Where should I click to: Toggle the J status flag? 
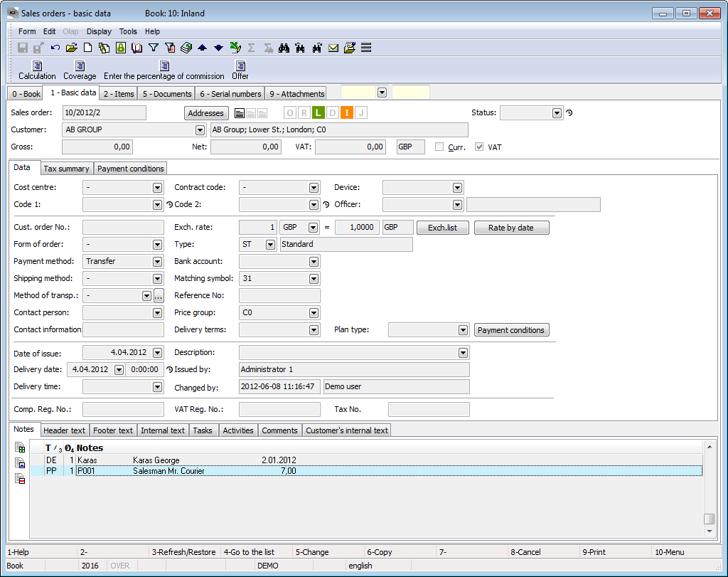361,113
